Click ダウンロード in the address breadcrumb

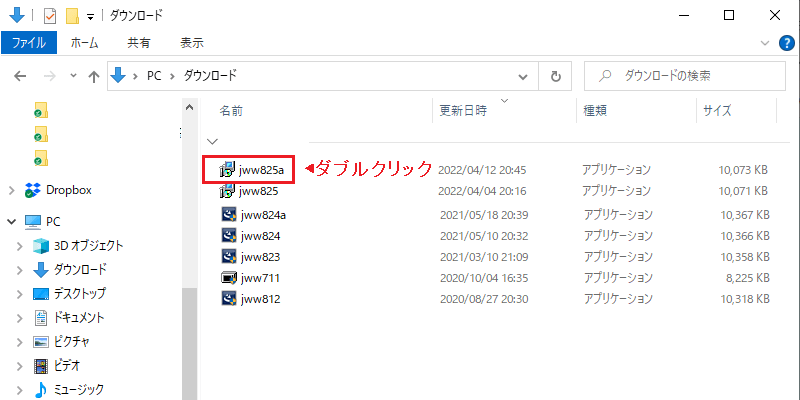point(210,76)
